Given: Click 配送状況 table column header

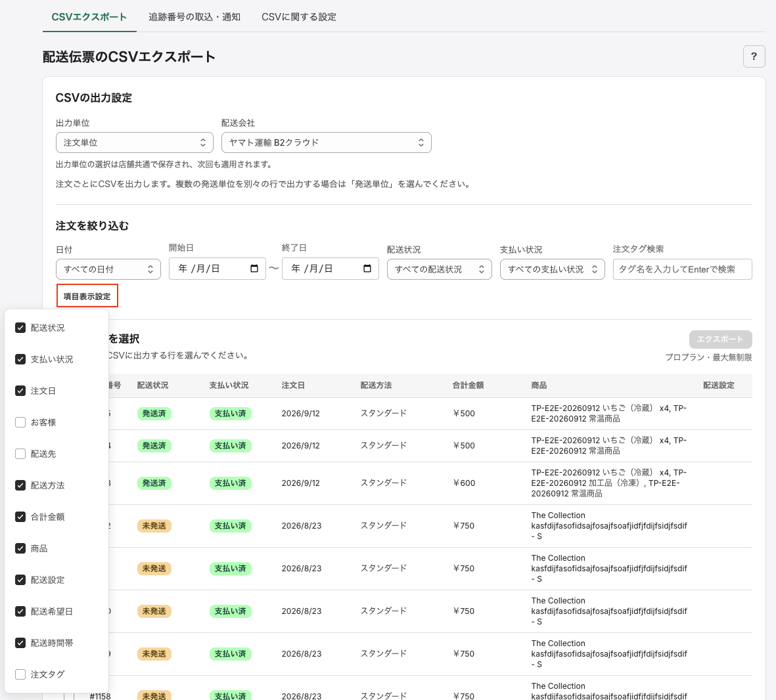Looking at the screenshot, I should 153,385.
